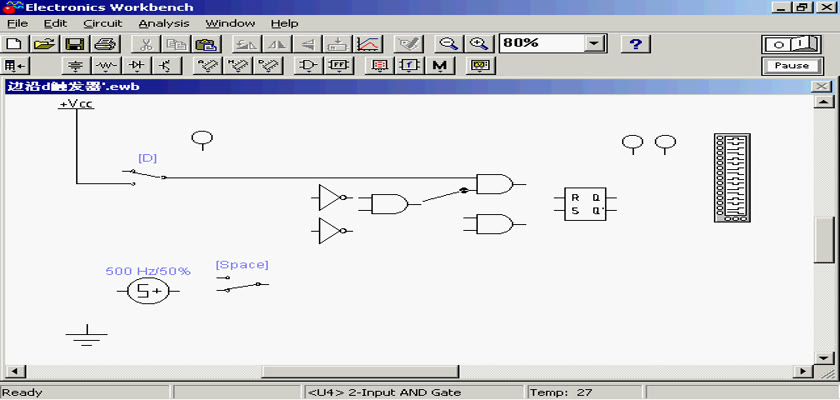Open the zoom percentage dropdown arrow
The height and width of the screenshot is (400, 840).
coord(594,43)
